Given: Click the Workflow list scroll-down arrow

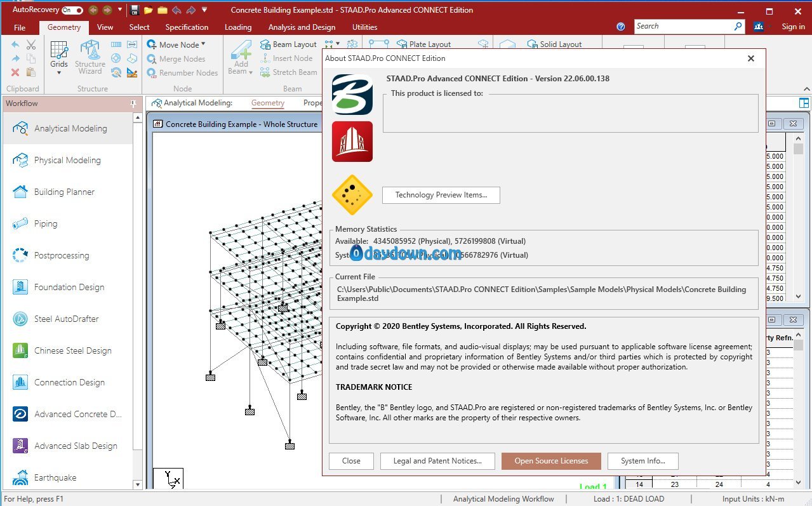Looking at the screenshot, I should (138, 484).
